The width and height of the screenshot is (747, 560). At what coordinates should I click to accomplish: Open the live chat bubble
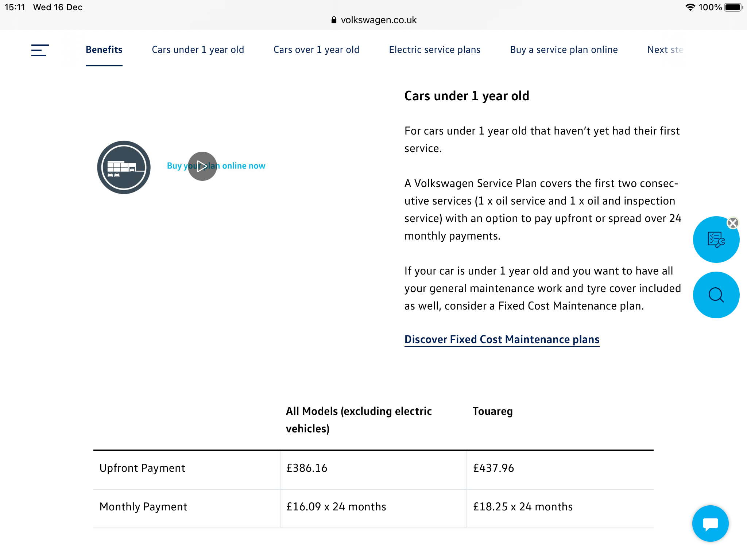coord(710,524)
